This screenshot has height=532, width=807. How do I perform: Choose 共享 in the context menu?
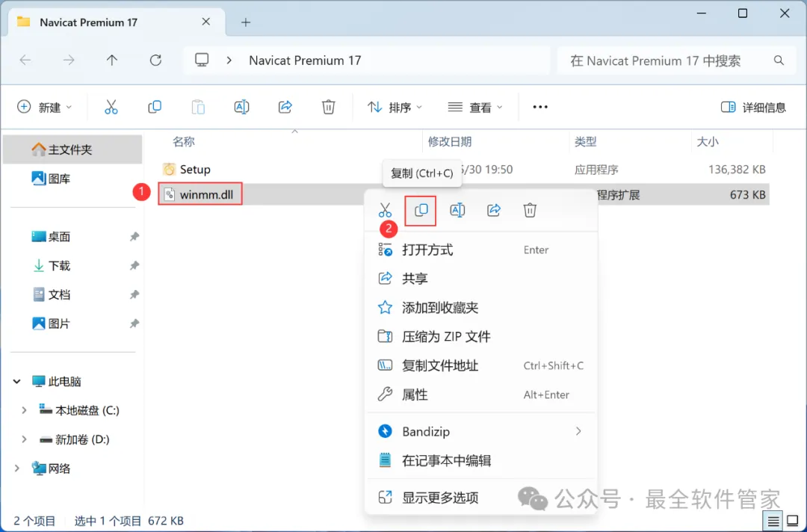click(480, 279)
